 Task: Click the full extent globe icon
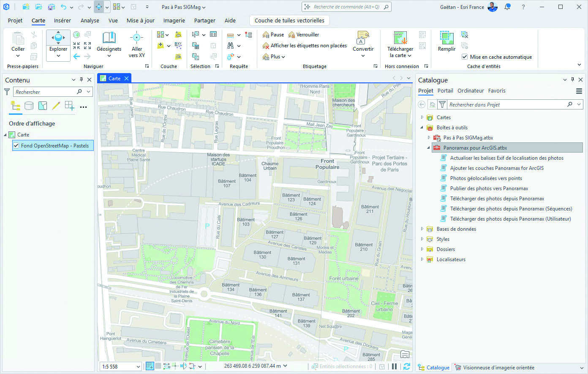tap(76, 35)
